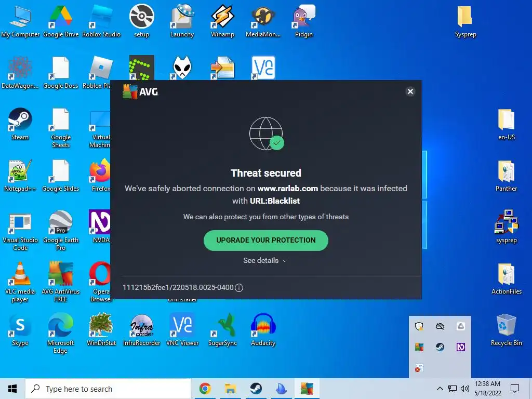Click the info icon beside the version code
Viewport: 532px width, 399px height.
click(239, 288)
